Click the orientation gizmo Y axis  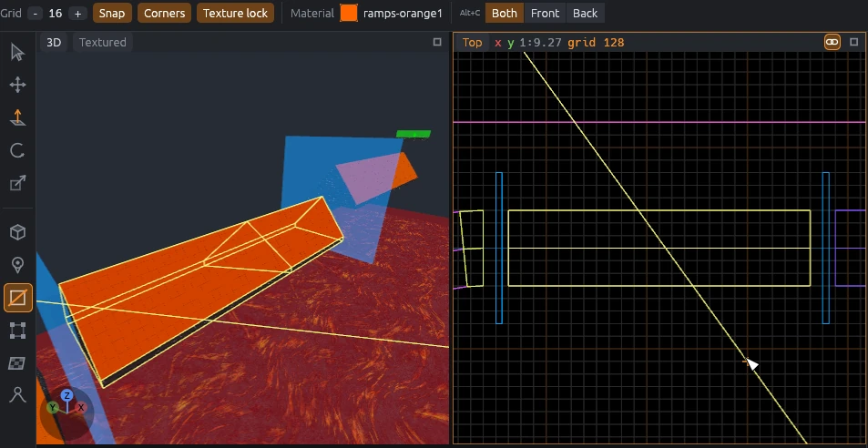[x=53, y=408]
